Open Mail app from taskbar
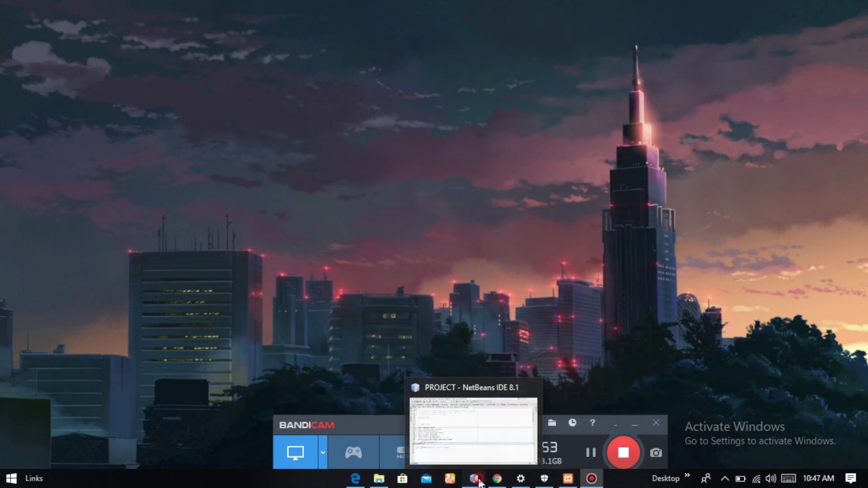 [x=426, y=479]
